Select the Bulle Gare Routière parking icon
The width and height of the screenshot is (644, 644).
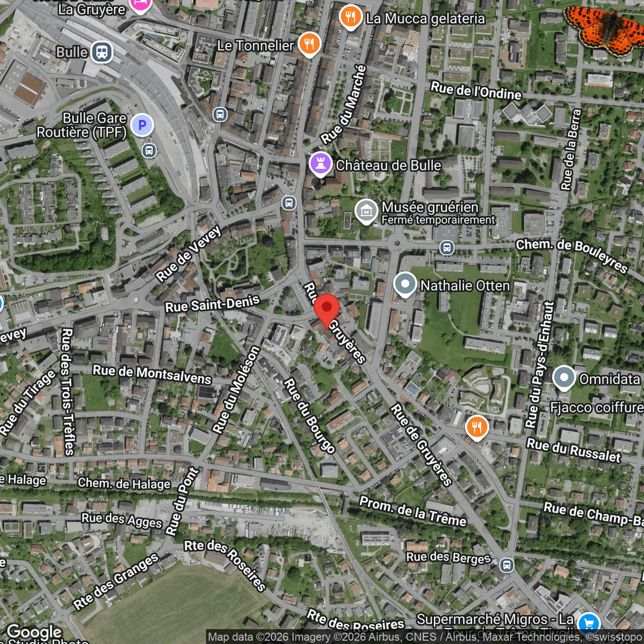pyautogui.click(x=142, y=126)
